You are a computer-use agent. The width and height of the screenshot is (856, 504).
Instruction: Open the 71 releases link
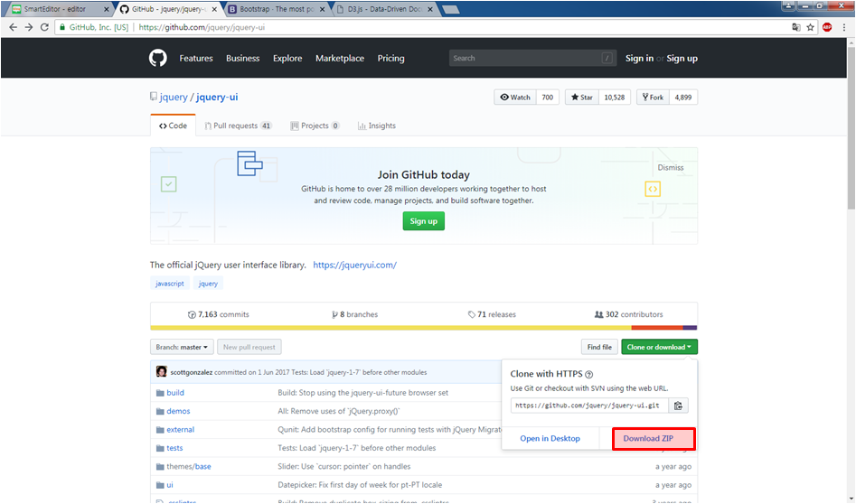point(492,314)
